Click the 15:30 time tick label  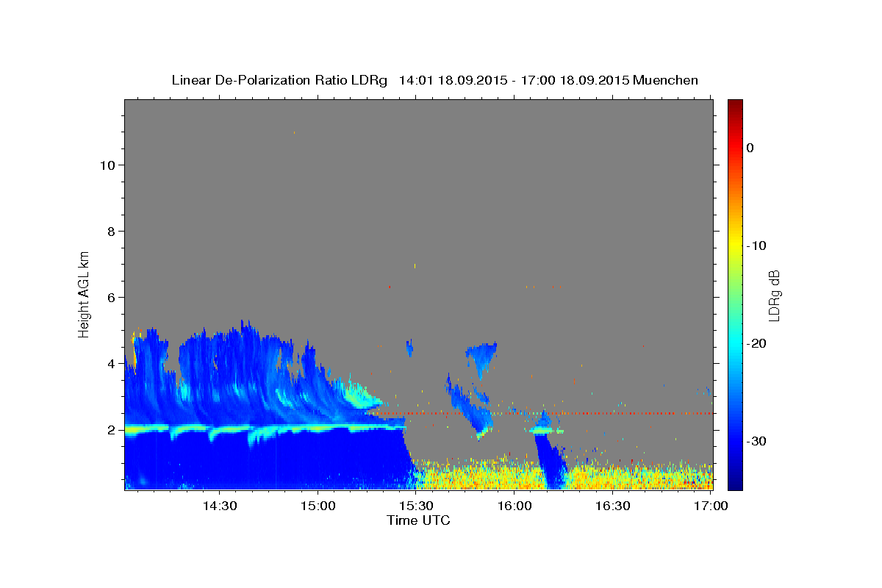(x=415, y=506)
